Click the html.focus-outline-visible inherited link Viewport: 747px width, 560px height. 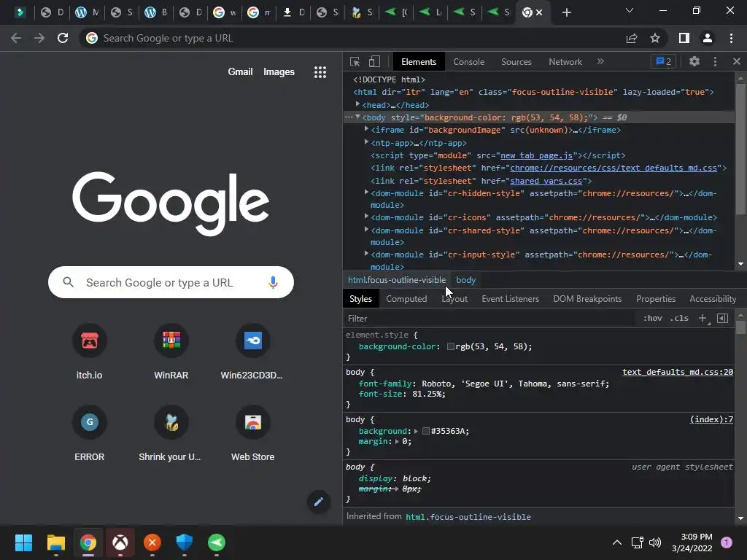468,517
